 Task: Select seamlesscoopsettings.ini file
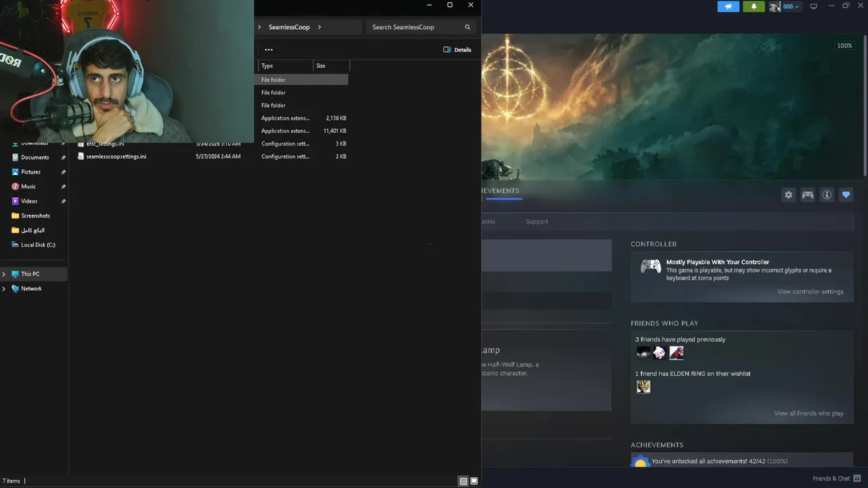tap(116, 157)
